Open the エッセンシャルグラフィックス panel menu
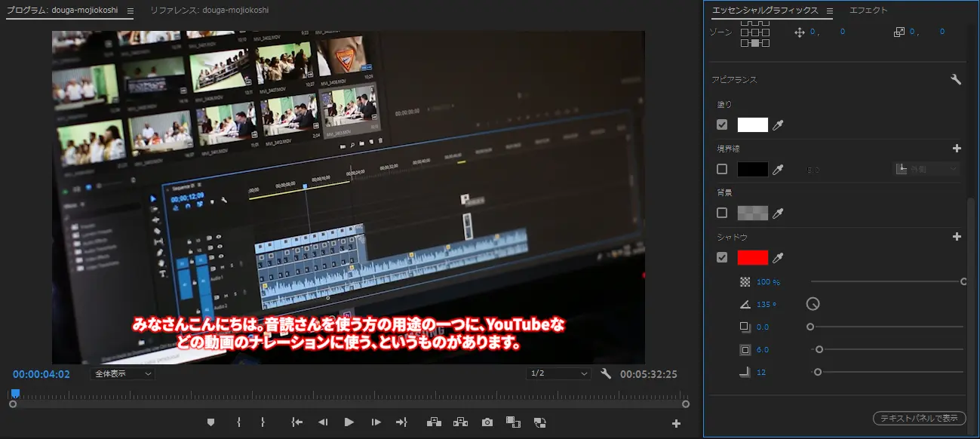Screen dimensions: 980x439 828,11
